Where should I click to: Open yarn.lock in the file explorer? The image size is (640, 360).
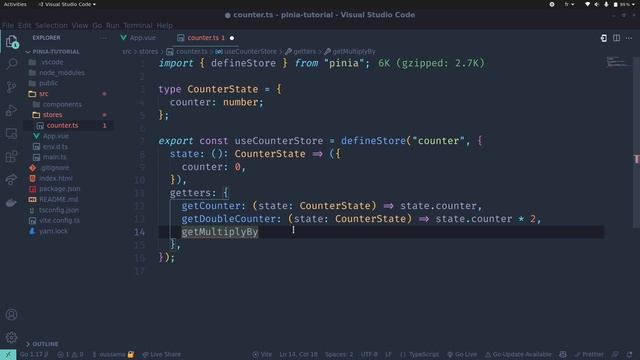click(53, 231)
